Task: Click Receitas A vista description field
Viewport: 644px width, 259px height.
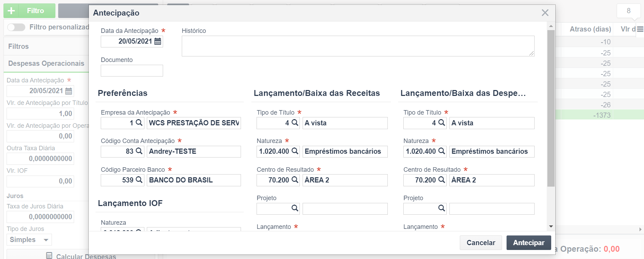Action: 345,123
